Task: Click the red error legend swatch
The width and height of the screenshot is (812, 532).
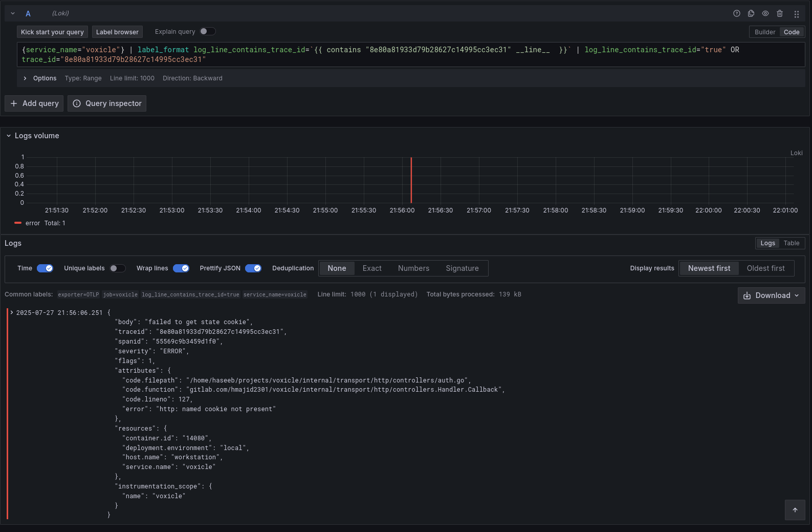Action: 18,223
